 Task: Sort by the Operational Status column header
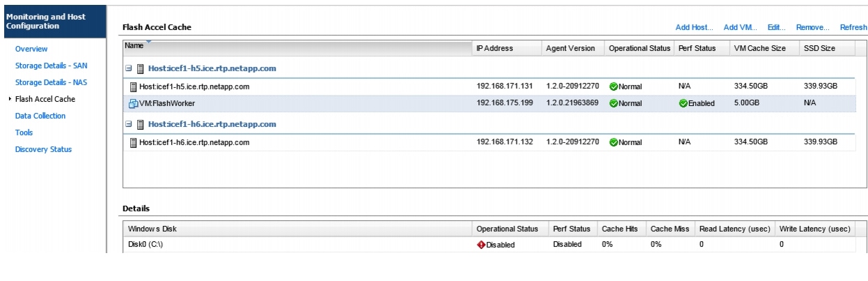pos(639,48)
